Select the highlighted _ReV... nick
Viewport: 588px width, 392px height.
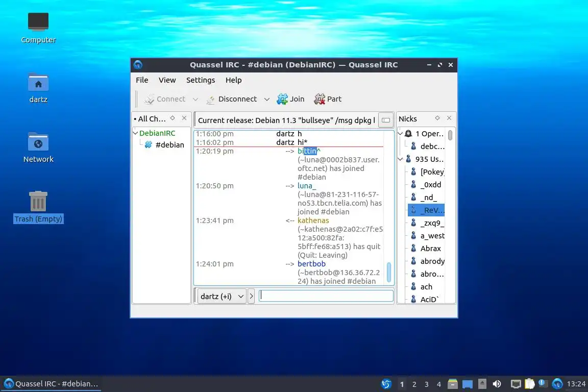coord(426,210)
